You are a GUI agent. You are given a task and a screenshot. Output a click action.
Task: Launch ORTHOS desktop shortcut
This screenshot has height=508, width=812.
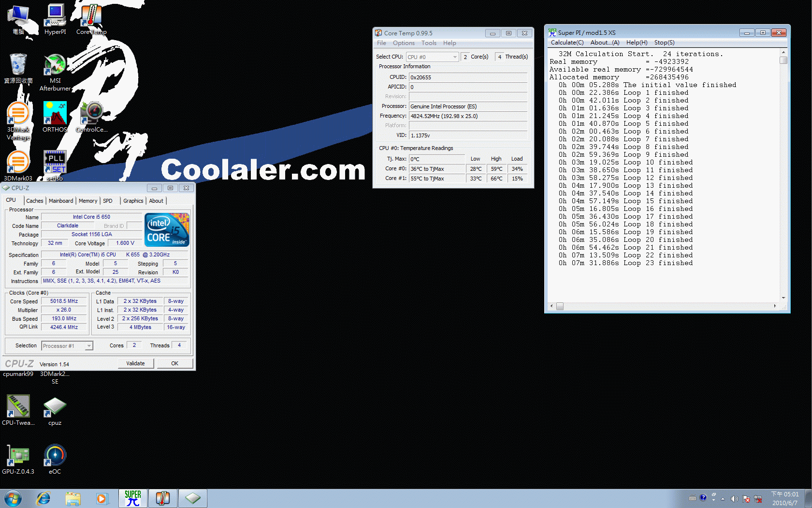click(55, 117)
